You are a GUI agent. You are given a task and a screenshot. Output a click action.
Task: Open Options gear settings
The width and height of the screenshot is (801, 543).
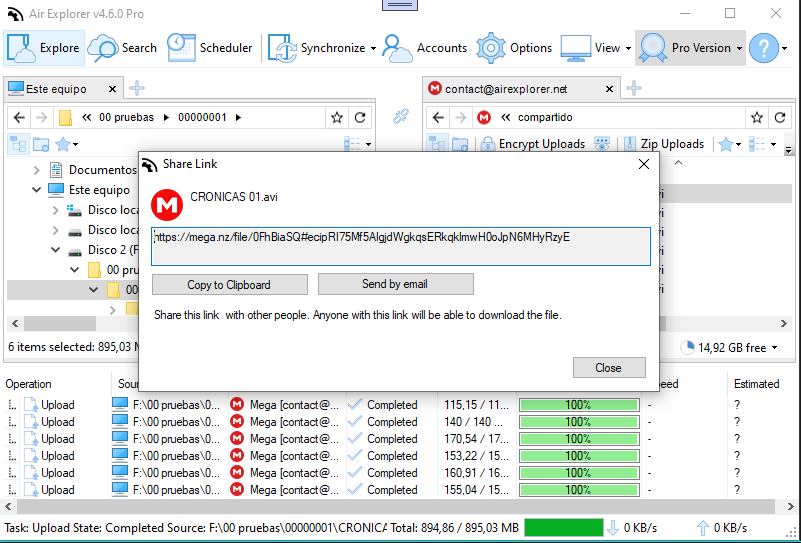pos(514,48)
